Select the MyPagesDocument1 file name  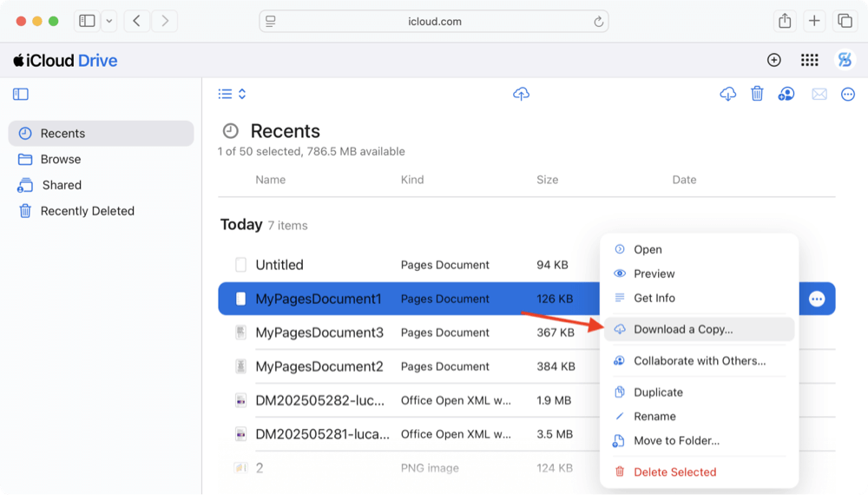point(319,299)
